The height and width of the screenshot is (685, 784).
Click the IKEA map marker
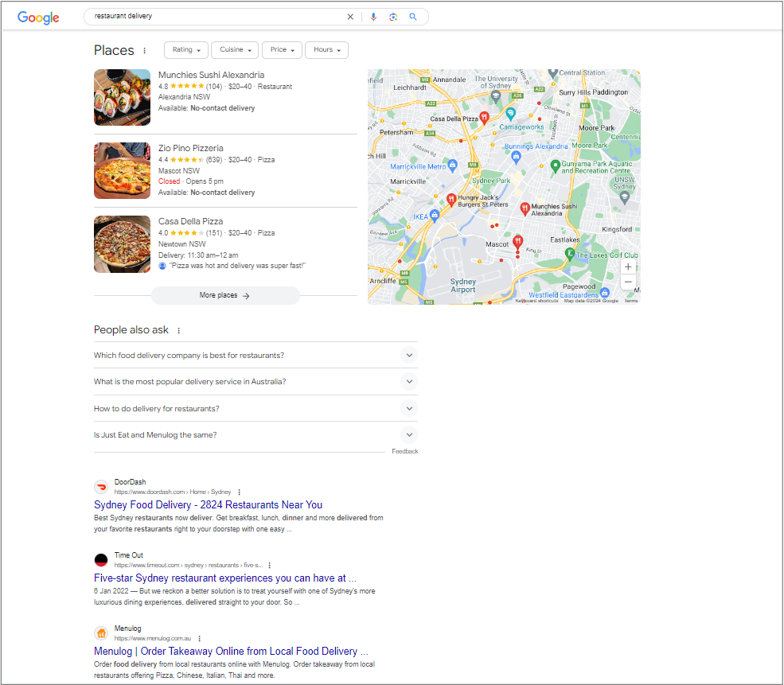click(435, 216)
